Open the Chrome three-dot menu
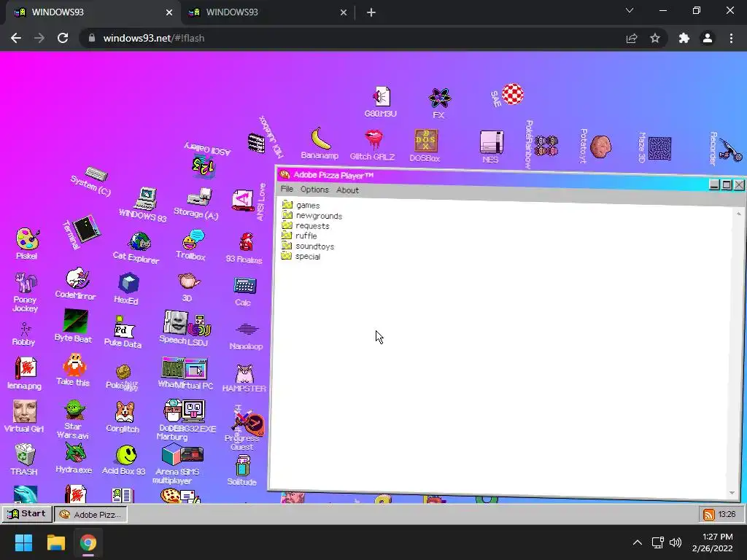The height and width of the screenshot is (560, 747). coord(731,38)
